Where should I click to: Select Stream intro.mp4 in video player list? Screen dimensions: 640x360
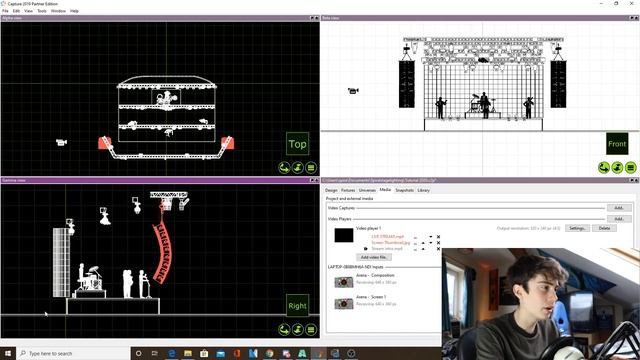tap(387, 248)
